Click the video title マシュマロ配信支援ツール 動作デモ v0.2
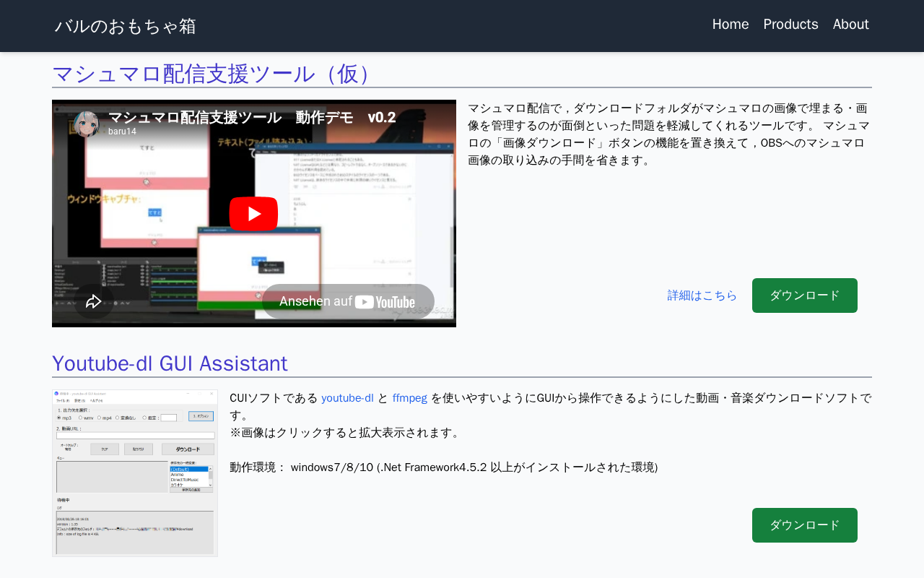 pyautogui.click(x=251, y=117)
